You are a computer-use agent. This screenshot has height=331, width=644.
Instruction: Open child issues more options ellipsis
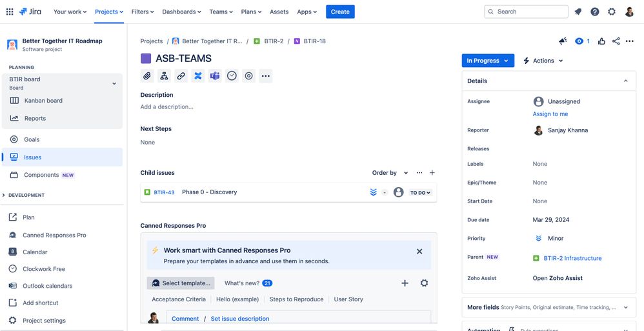click(419, 173)
